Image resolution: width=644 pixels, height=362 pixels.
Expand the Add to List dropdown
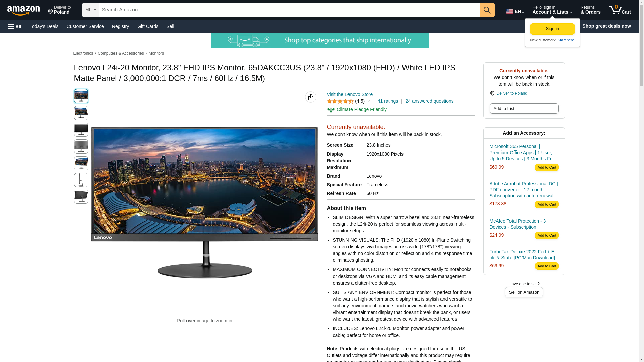click(x=524, y=108)
